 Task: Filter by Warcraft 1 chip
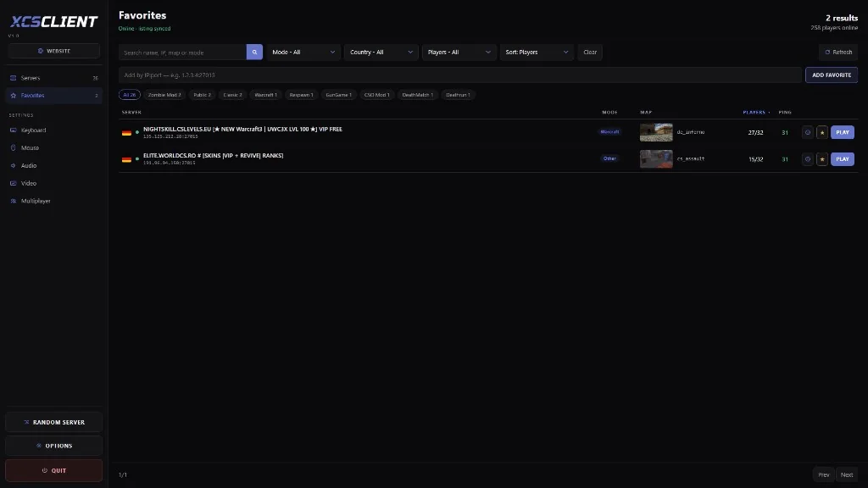tap(265, 95)
